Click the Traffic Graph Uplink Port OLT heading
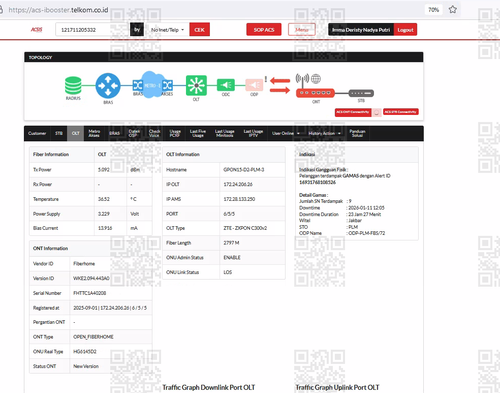 (x=337, y=387)
